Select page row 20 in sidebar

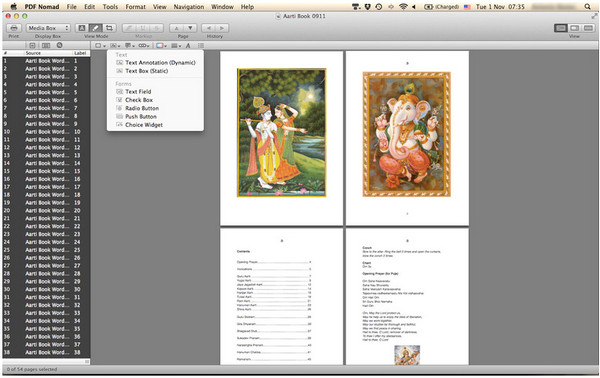tap(46, 210)
